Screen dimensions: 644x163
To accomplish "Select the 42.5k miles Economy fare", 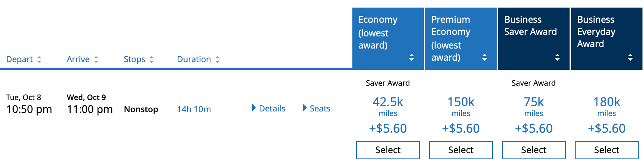I will pos(388,150).
